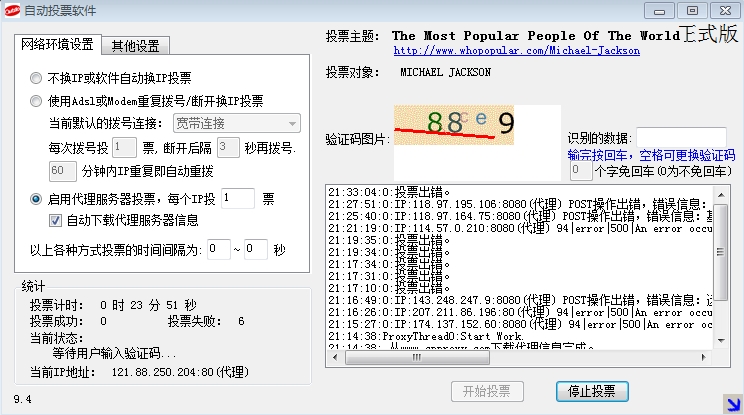The width and height of the screenshot is (744, 415).
Task: Click the log vertical scrollbar thumb
Action: [721, 252]
